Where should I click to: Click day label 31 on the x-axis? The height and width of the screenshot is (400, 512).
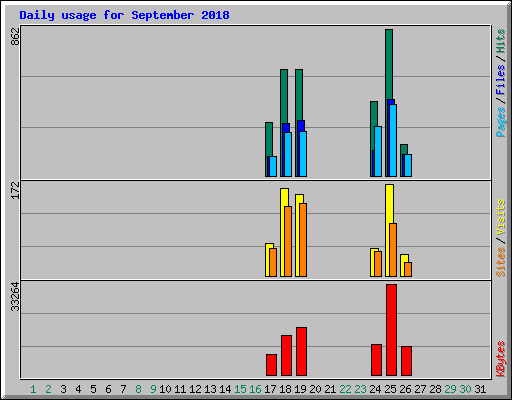point(480,389)
